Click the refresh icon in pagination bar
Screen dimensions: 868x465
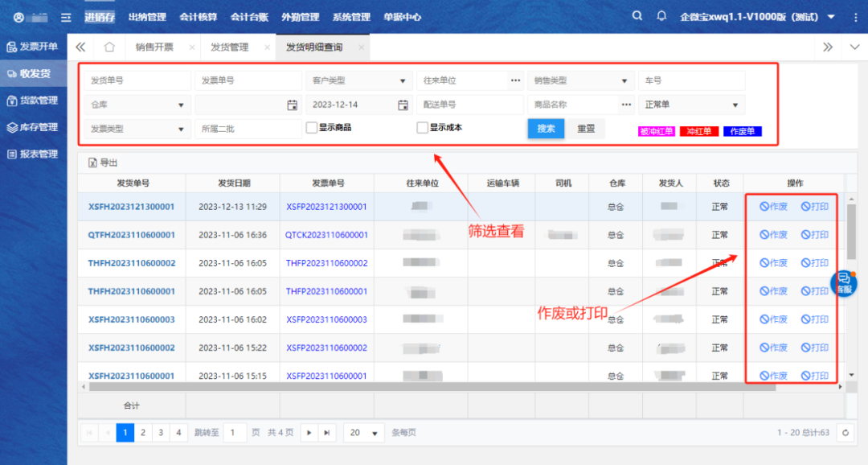pyautogui.click(x=844, y=433)
